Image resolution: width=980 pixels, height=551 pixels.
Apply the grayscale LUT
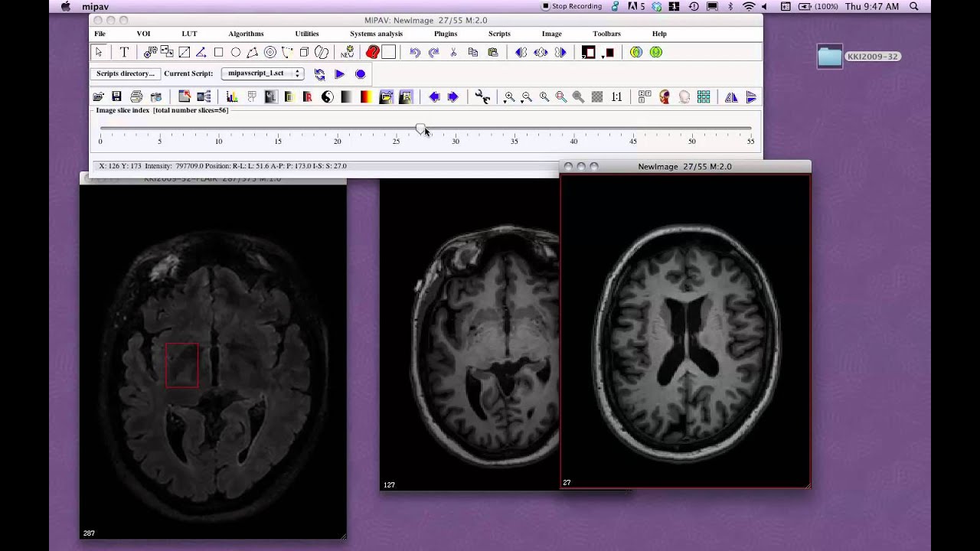tap(346, 96)
